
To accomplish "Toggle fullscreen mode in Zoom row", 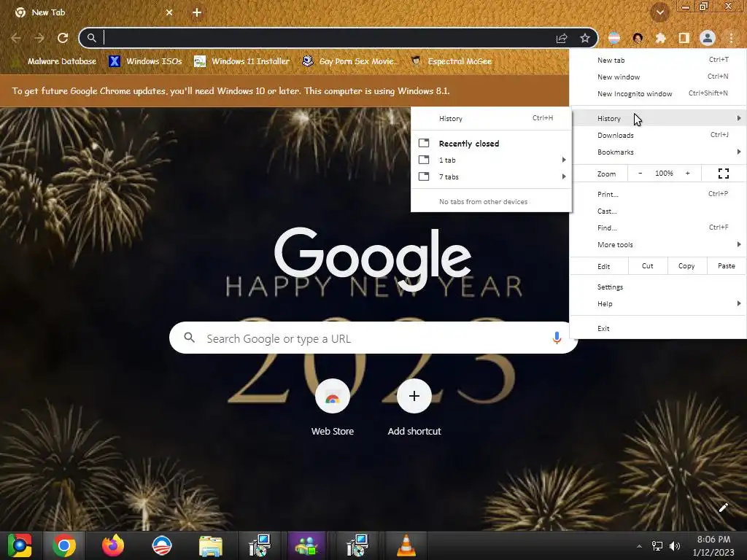I will click(x=723, y=174).
